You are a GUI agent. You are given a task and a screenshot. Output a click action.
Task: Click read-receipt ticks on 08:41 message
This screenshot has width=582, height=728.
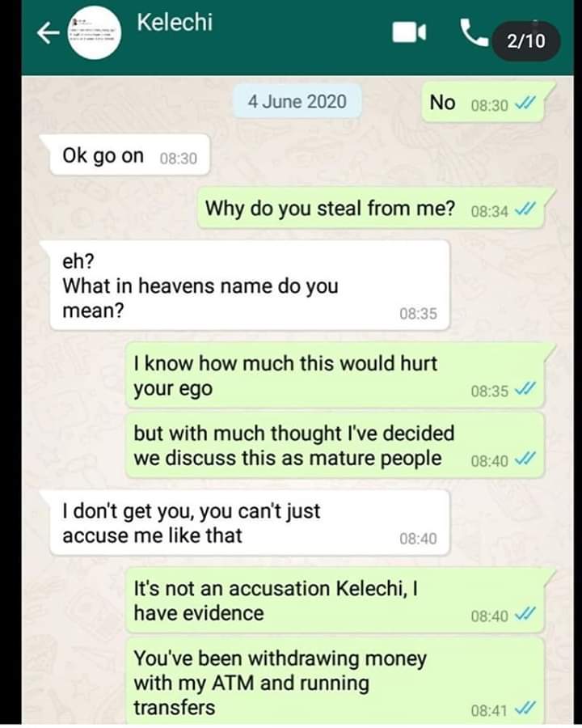point(526,709)
